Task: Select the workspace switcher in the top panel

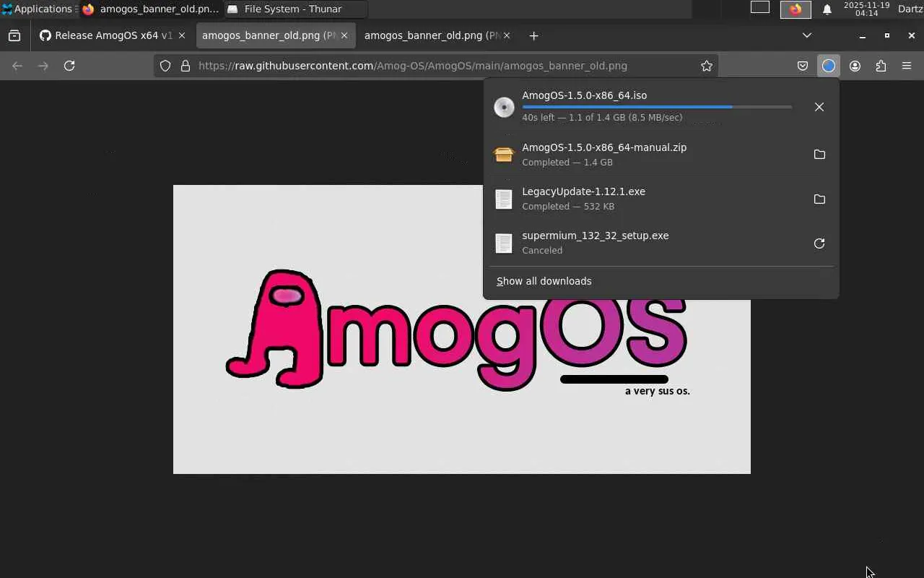Action: pyautogui.click(x=760, y=8)
